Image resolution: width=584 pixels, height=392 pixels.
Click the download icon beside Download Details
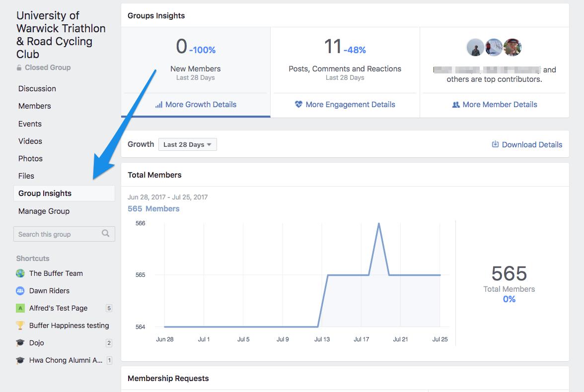click(495, 144)
